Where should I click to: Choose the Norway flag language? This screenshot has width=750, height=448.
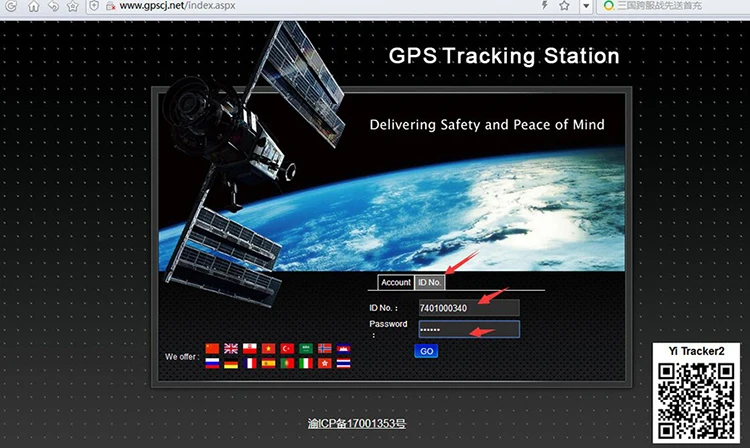pos(325,349)
